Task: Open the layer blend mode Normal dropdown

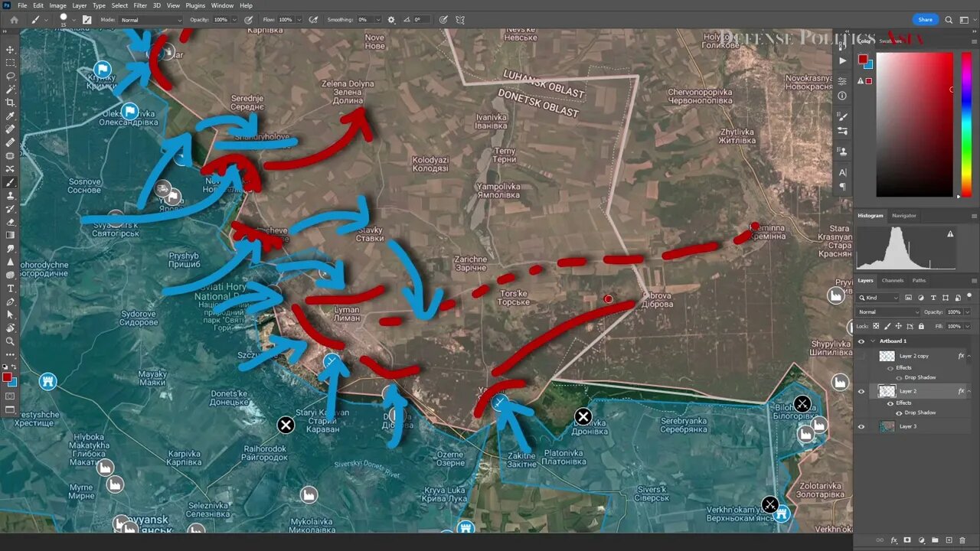Action: (x=889, y=312)
